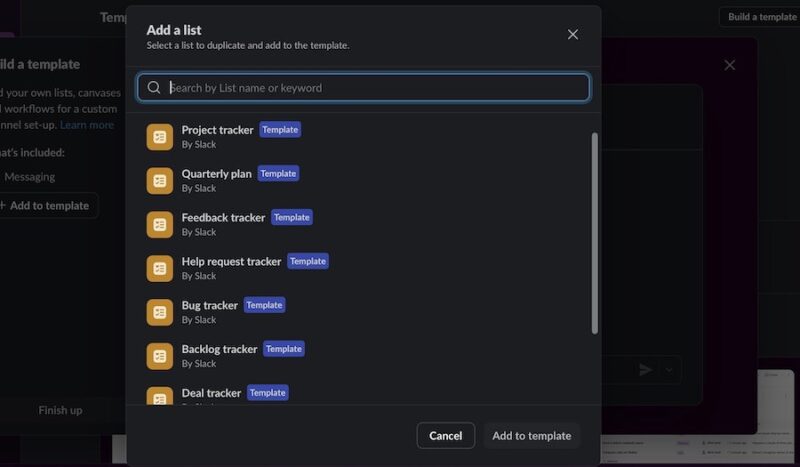Screen dimensions: 800x467
Task: Click By Slack under Bug tracker
Action: click(199, 320)
